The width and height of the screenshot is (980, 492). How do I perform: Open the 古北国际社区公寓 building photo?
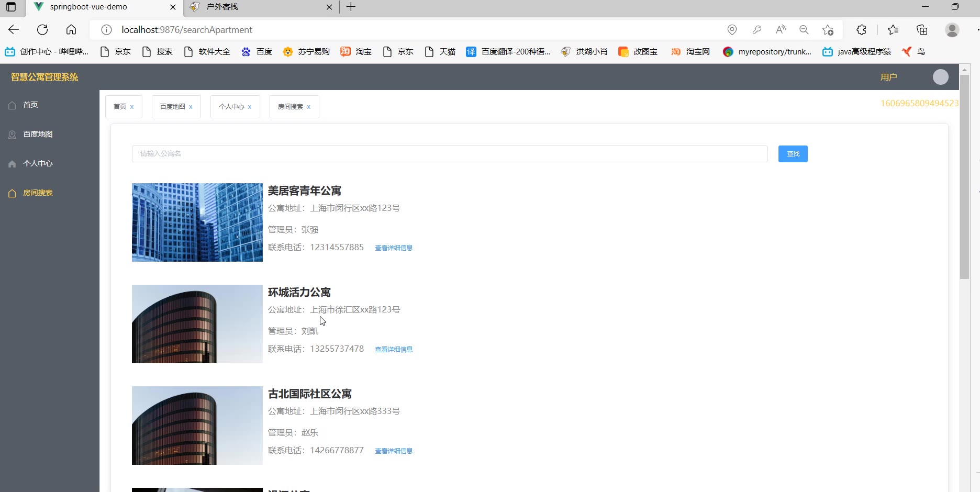197,426
